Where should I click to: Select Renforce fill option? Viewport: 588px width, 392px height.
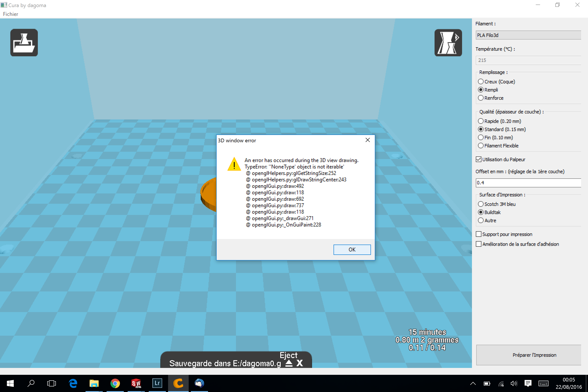(x=490, y=98)
